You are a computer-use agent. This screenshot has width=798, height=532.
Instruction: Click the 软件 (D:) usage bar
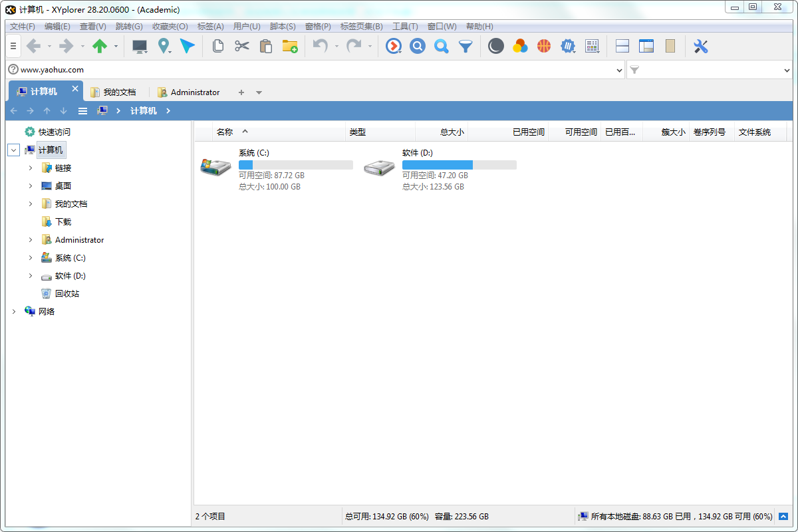coord(459,164)
